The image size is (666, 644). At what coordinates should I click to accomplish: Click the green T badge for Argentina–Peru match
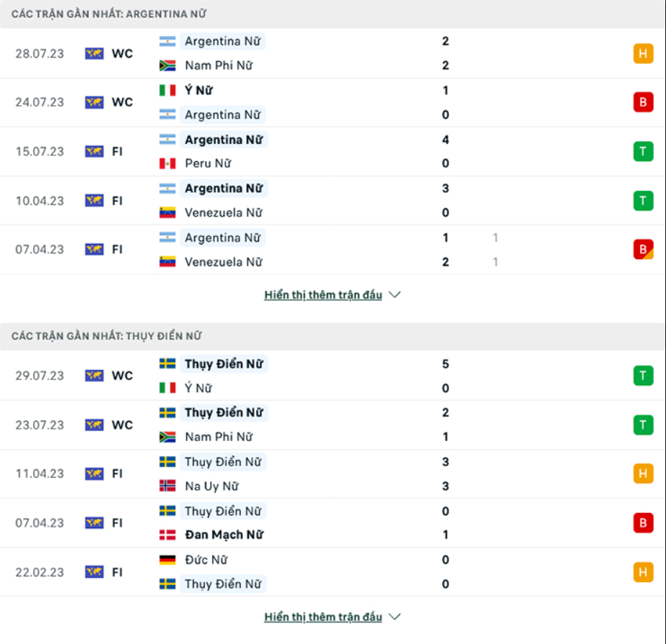(643, 151)
